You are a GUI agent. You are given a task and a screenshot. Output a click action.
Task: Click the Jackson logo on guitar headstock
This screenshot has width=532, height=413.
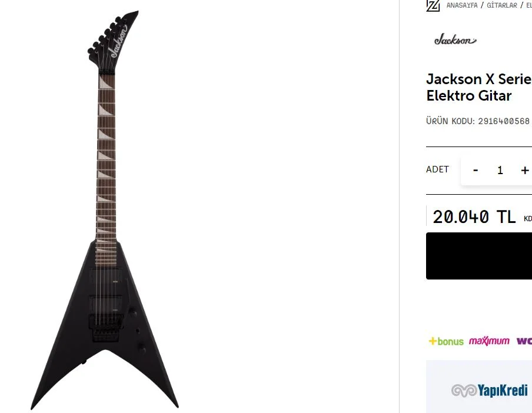coord(118,41)
